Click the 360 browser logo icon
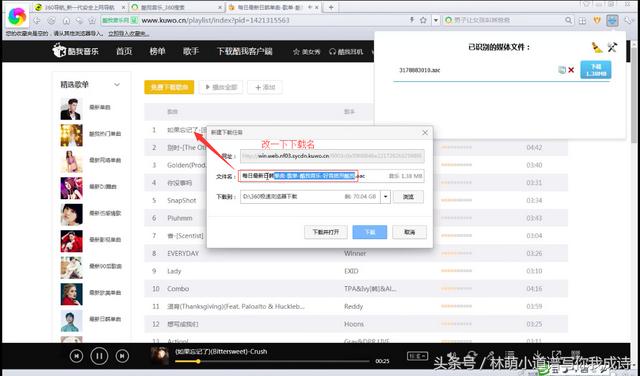Screen dimensions: 640x376 click(x=17, y=17)
